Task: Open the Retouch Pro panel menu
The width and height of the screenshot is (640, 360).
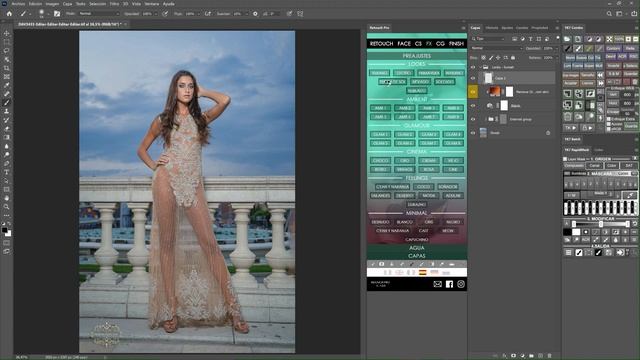Action: pos(463,28)
